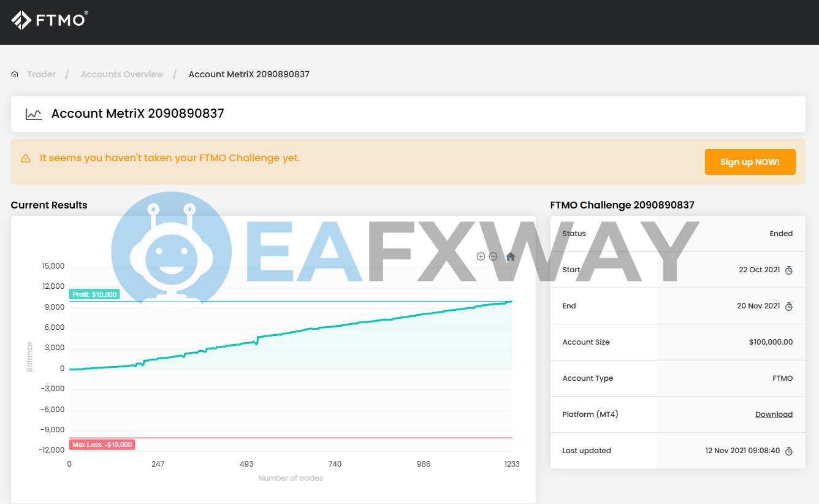The image size is (819, 504).
Task: Zoom in the chart with plus icon
Action: click(481, 256)
